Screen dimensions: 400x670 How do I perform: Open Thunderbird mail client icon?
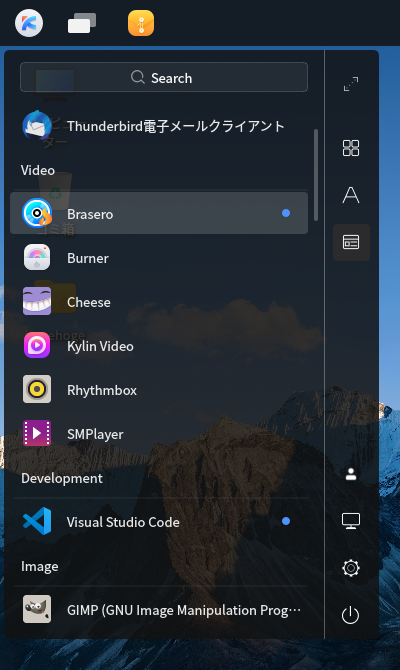click(37, 126)
